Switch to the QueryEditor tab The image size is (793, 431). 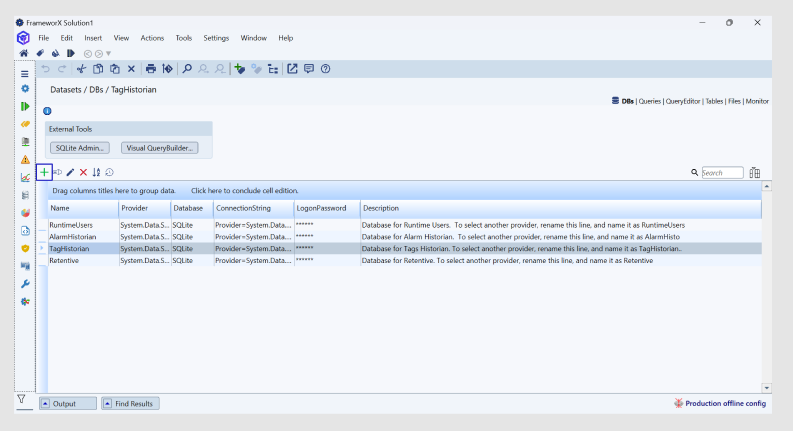681,101
